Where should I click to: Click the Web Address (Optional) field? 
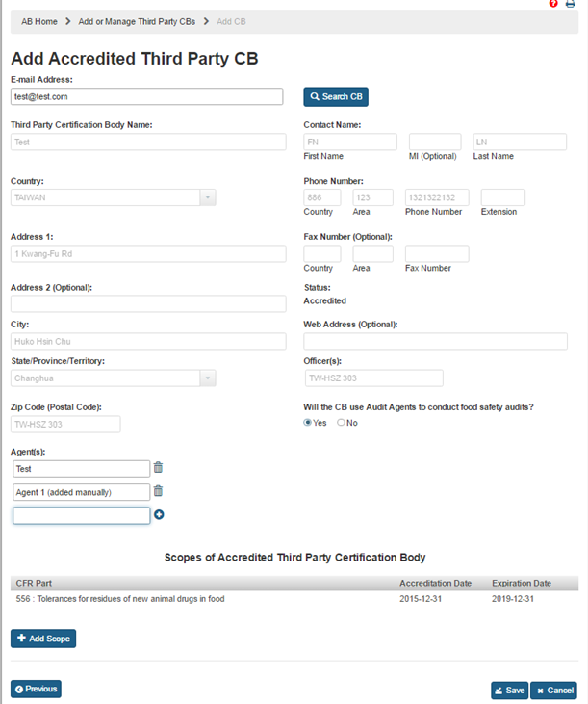pyautogui.click(x=435, y=341)
